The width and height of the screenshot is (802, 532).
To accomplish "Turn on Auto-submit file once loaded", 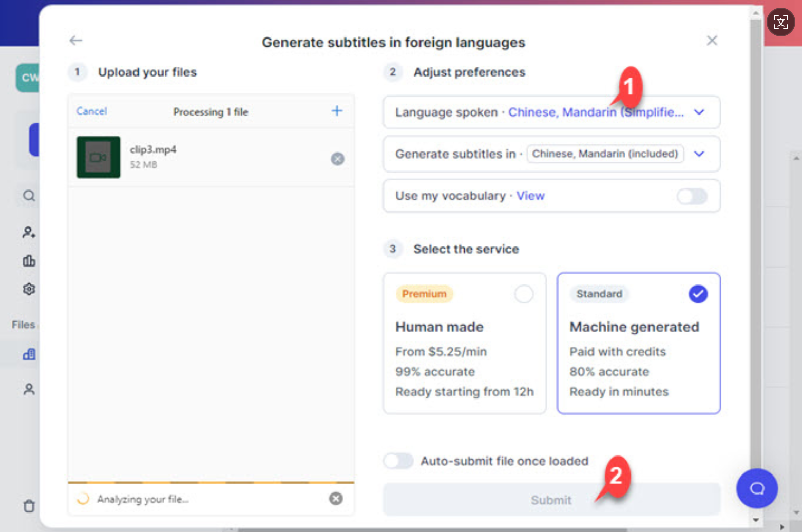I will [x=398, y=461].
